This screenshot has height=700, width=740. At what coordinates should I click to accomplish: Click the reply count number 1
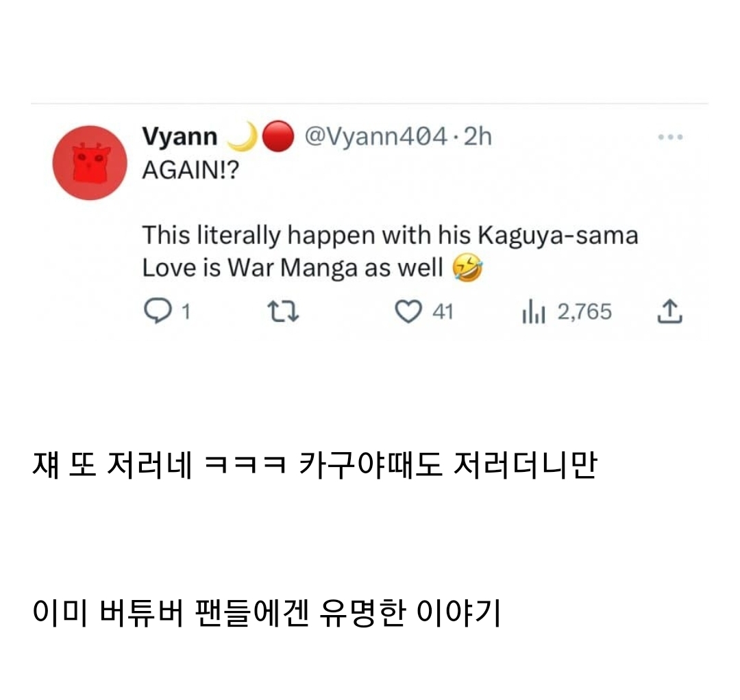pos(185,312)
